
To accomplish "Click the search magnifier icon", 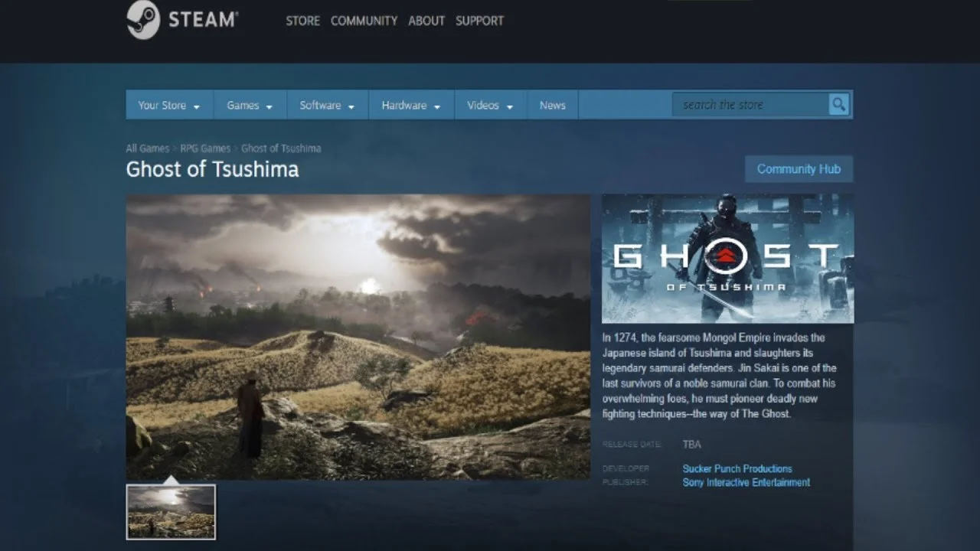I will point(838,105).
